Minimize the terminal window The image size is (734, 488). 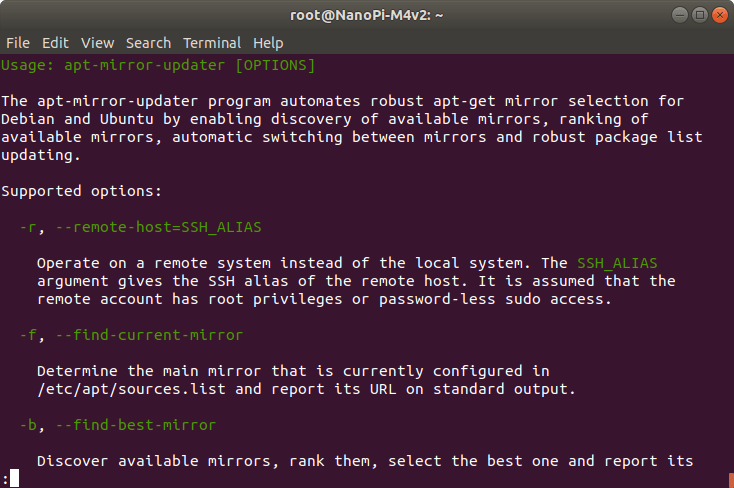coord(680,15)
